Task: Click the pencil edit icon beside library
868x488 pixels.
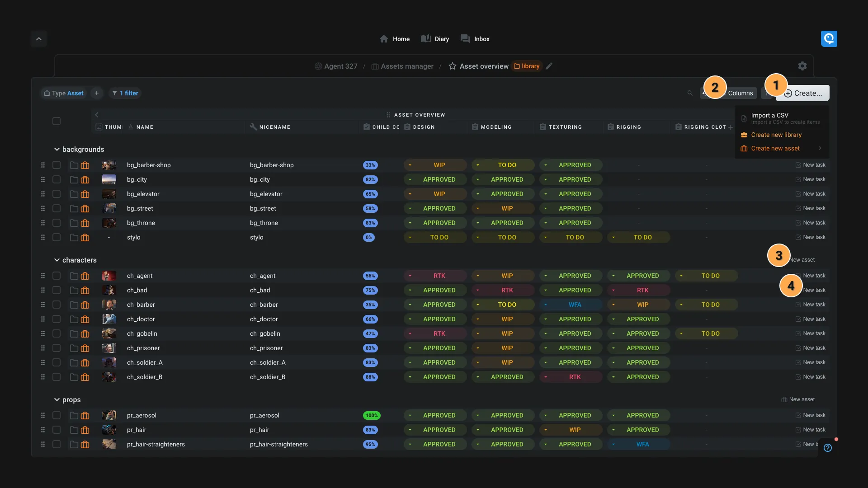Action: pos(549,66)
